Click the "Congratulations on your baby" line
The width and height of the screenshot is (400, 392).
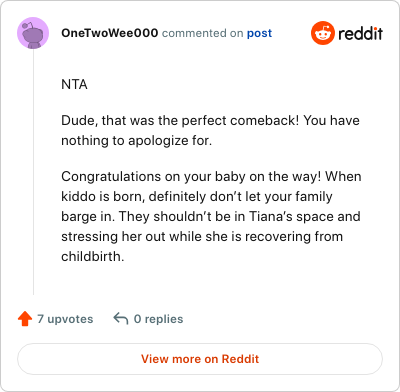point(211,176)
